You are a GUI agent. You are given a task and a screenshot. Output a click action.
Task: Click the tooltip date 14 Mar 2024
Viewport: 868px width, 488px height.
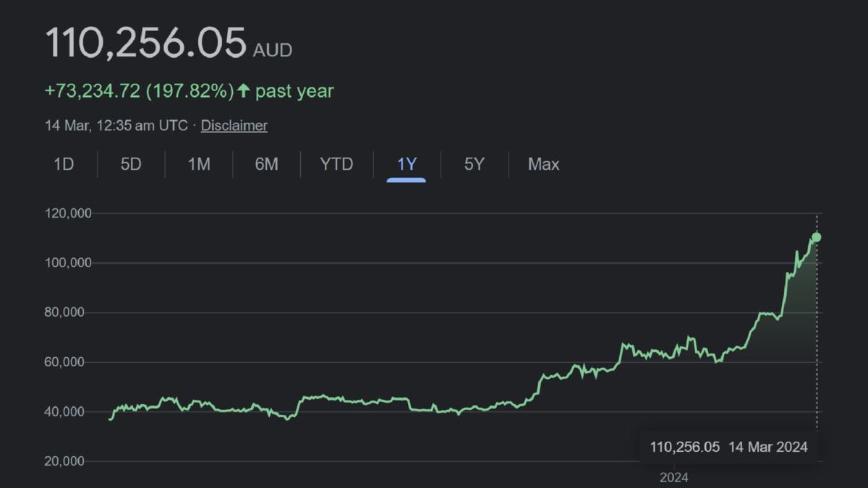click(x=768, y=447)
